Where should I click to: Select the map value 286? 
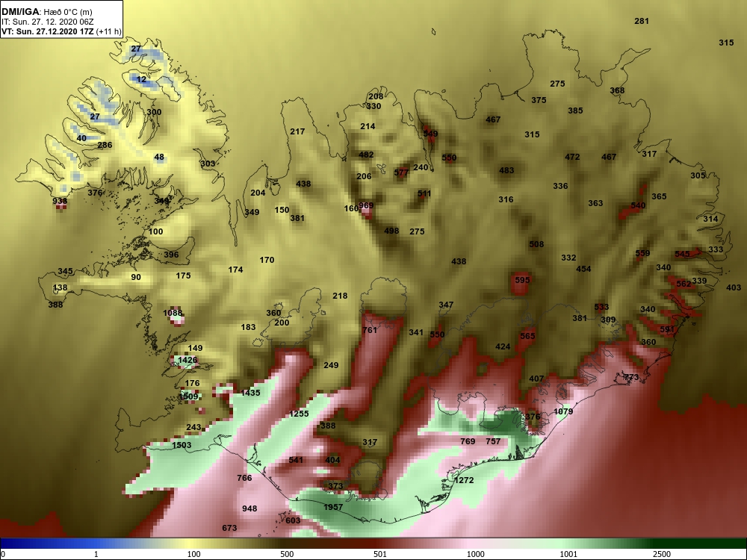coord(105,146)
